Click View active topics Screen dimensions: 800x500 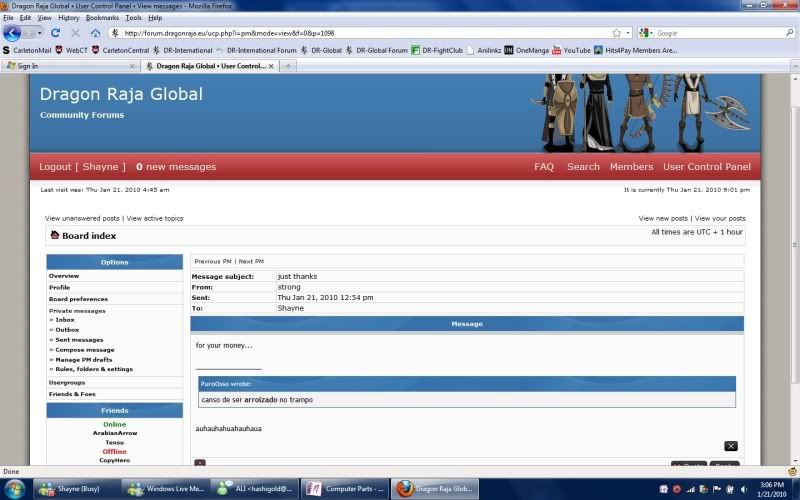(155, 218)
